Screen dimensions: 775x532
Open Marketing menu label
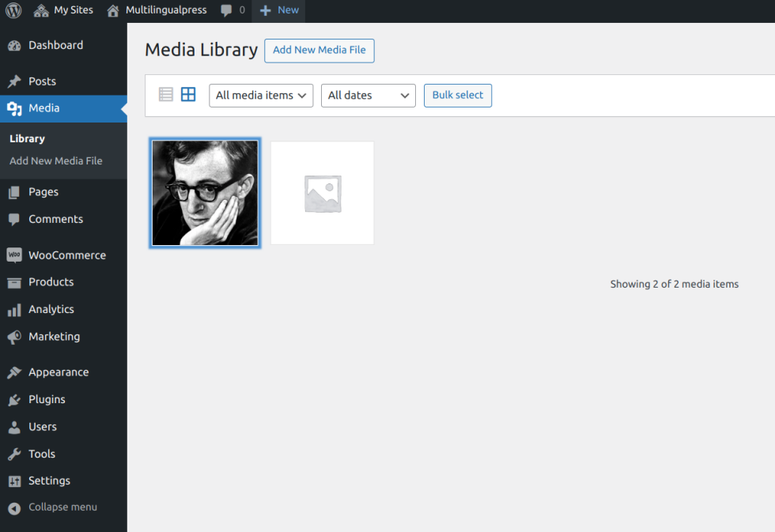click(x=55, y=337)
